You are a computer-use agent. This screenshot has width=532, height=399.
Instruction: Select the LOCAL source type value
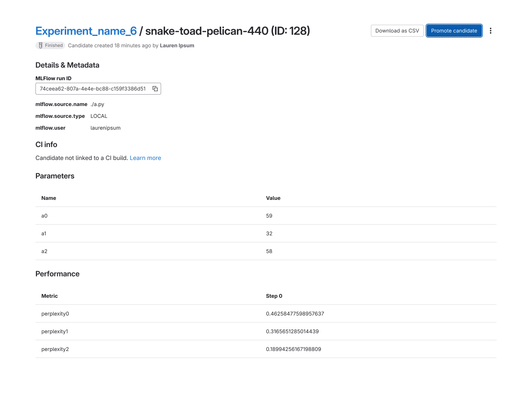click(99, 116)
